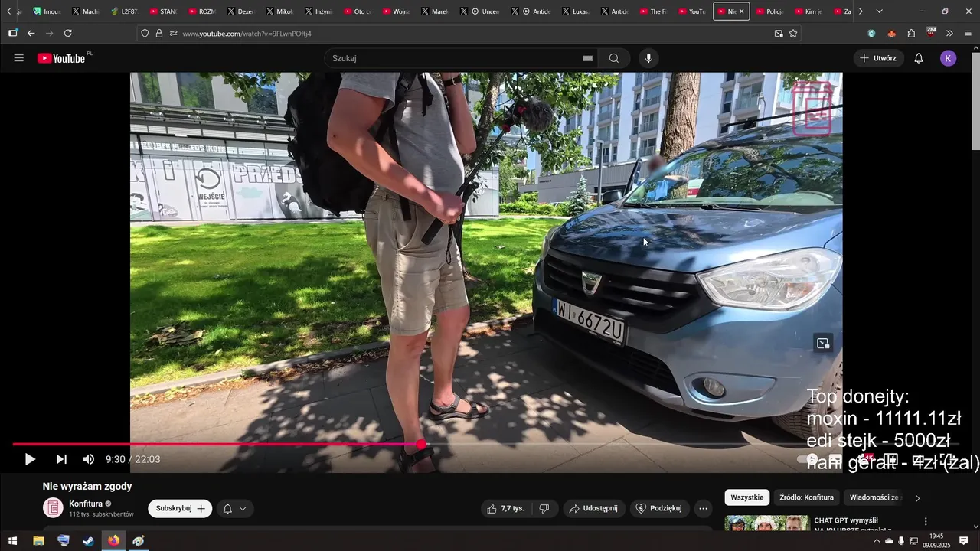Switch to the Dexer tab
Viewport: 980px width, 551px height.
click(241, 11)
